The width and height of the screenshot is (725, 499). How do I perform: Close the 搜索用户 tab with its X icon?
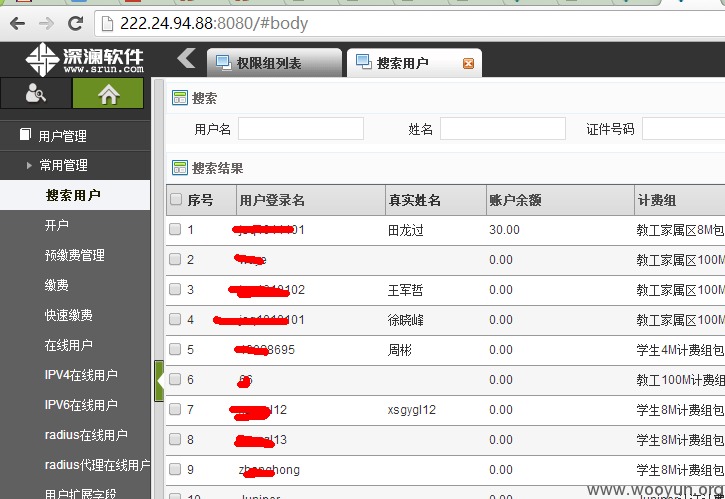[468, 64]
